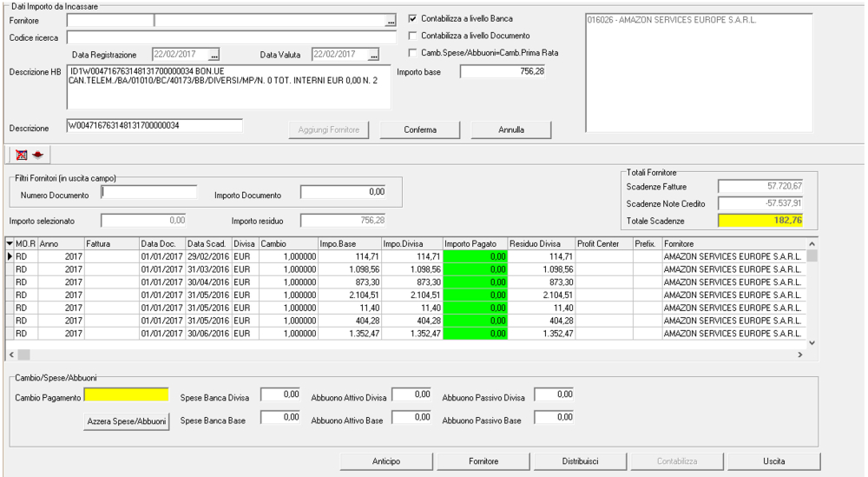This screenshot has width=868, height=477.
Task: Open the Data Valuta date picker
Action: 373,55
